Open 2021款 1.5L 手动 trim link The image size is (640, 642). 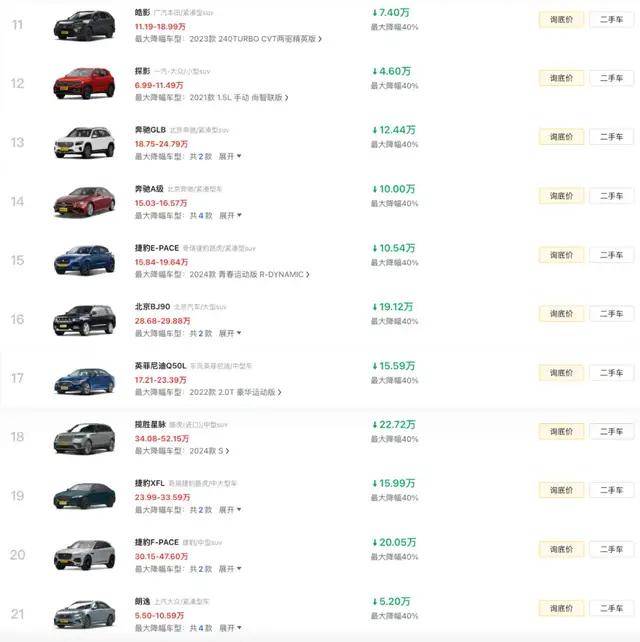238,97
